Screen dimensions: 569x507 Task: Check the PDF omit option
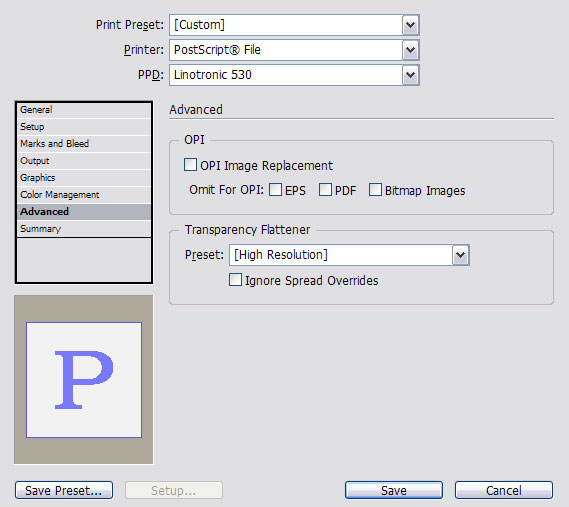(325, 189)
